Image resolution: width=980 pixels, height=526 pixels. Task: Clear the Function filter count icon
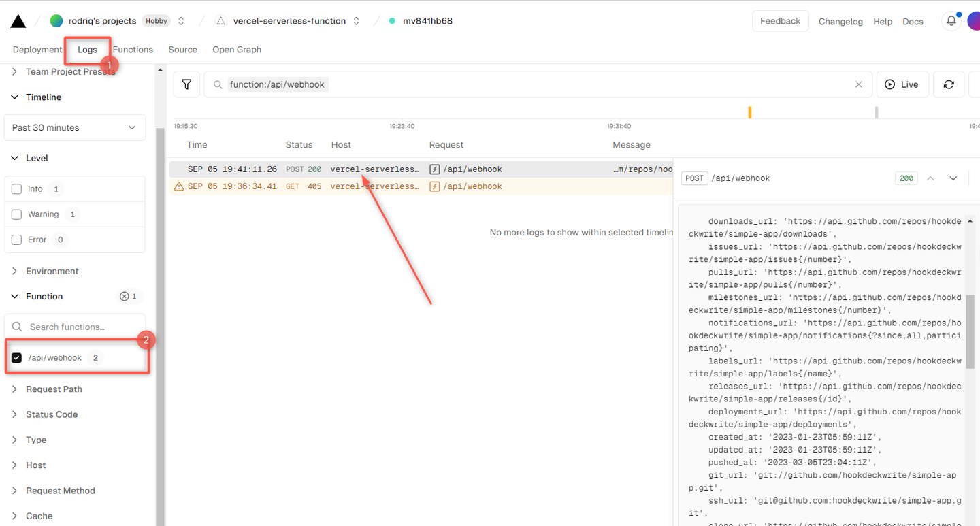[124, 297]
